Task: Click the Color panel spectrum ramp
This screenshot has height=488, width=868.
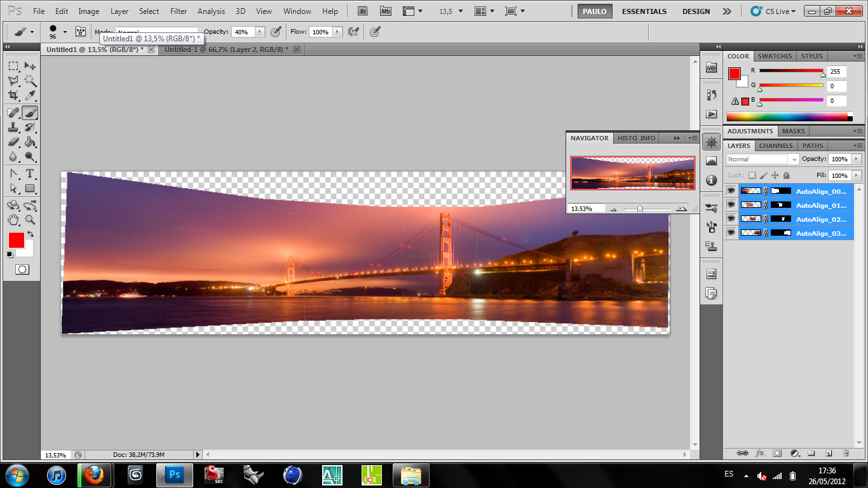Action: pyautogui.click(x=789, y=116)
